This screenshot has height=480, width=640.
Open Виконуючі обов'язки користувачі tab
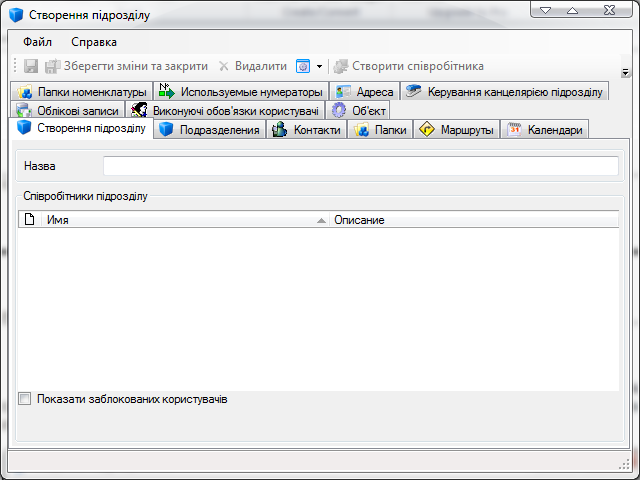click(x=225, y=111)
